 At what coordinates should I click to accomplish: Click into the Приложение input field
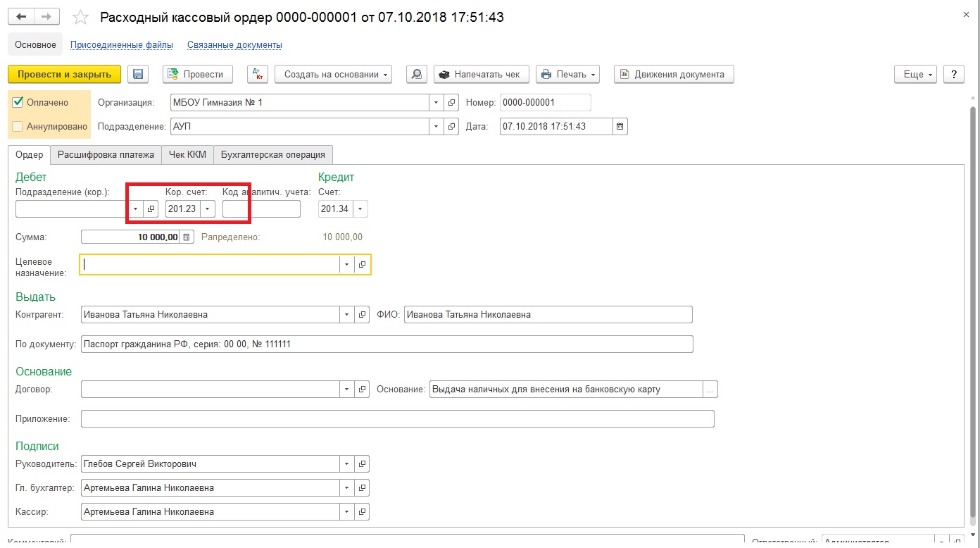397,419
